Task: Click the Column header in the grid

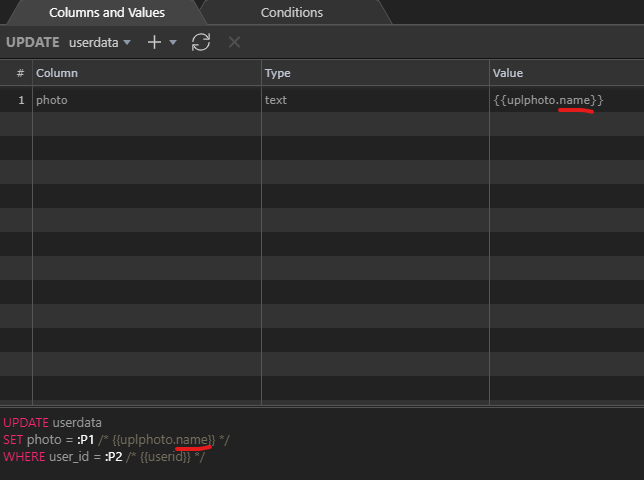Action: coord(57,73)
